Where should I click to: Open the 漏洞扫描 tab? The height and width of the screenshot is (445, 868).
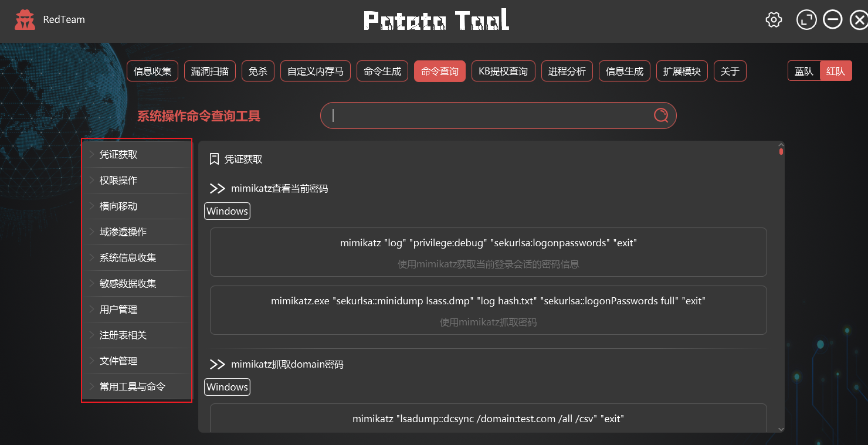[210, 72]
